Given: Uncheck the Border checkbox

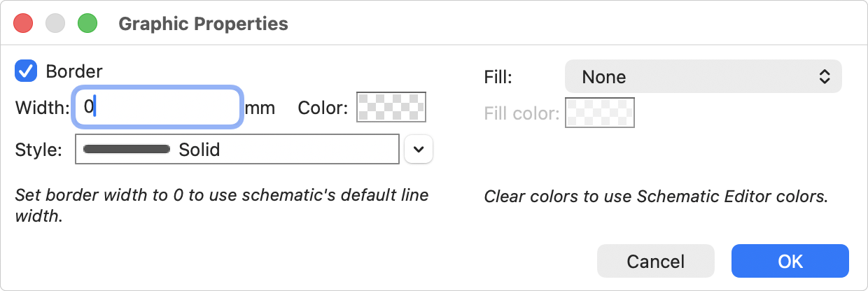Looking at the screenshot, I should pos(27,71).
